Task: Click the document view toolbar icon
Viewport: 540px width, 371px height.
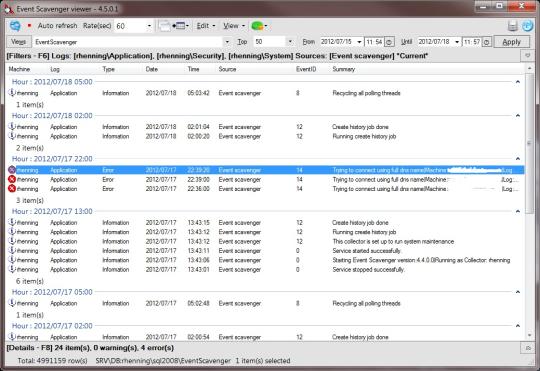Action: click(x=164, y=26)
